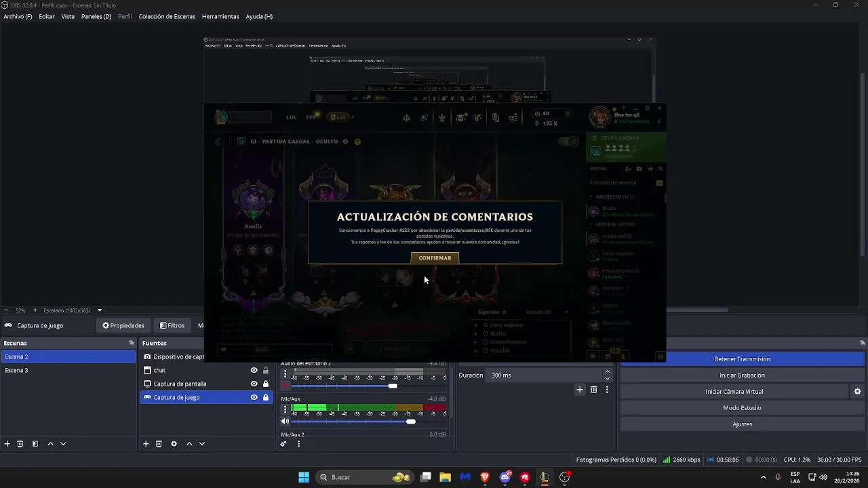Screen dimensions: 868x488
Task: Open the Editar menu
Action: coord(47,16)
